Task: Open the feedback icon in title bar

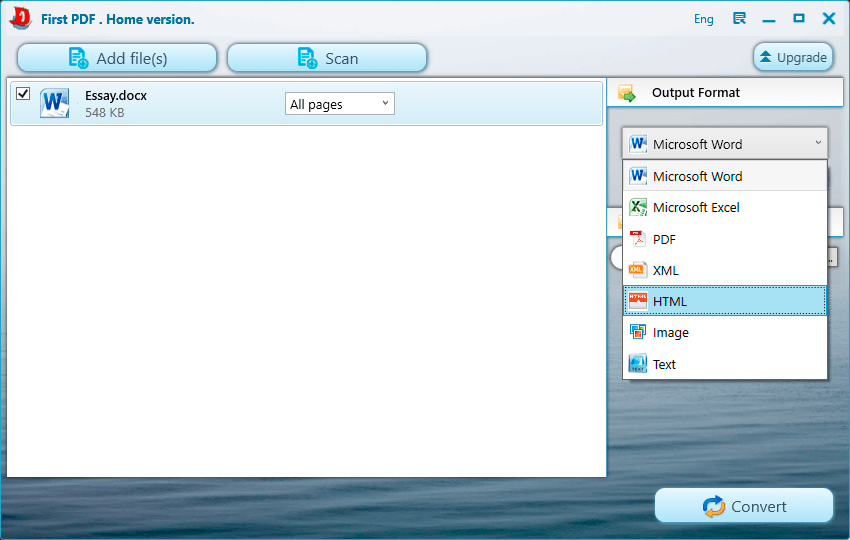Action: [x=739, y=19]
